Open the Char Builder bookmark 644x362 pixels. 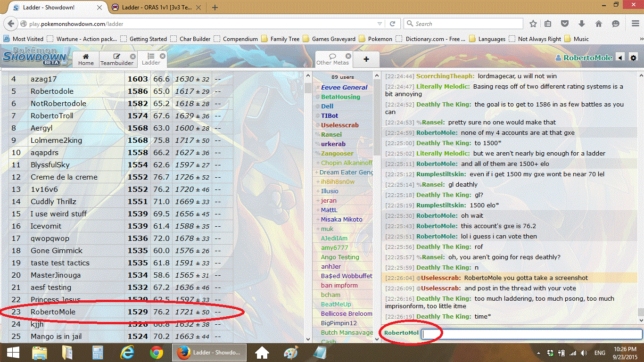point(190,39)
